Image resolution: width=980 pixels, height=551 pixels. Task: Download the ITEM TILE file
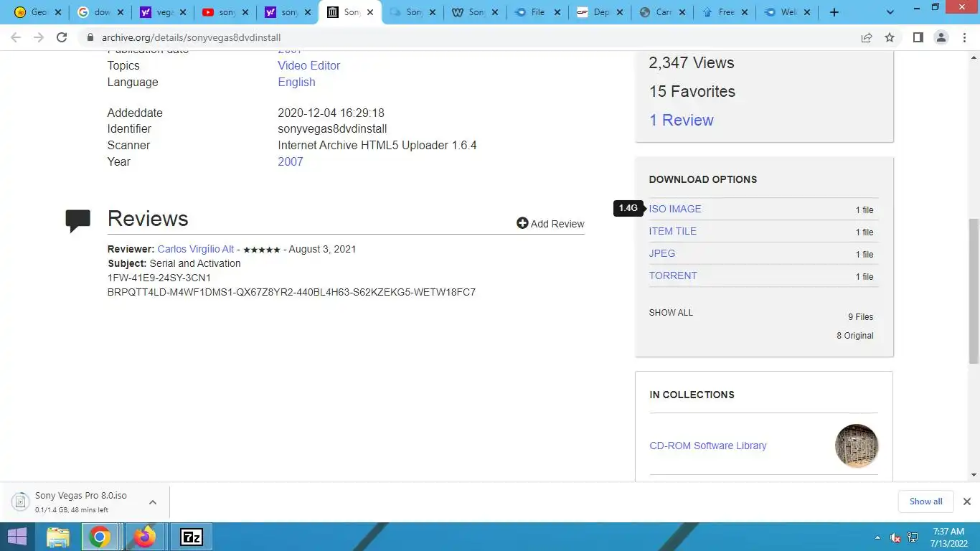(x=672, y=231)
